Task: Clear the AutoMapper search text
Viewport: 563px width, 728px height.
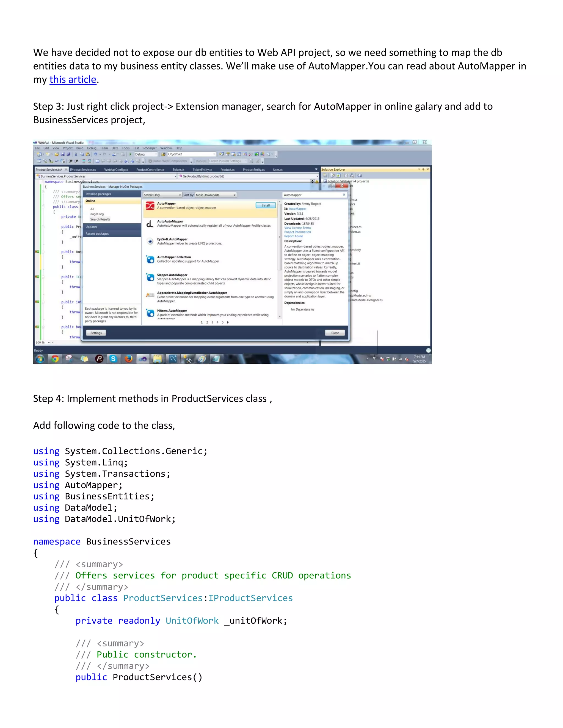Action: click(x=344, y=195)
